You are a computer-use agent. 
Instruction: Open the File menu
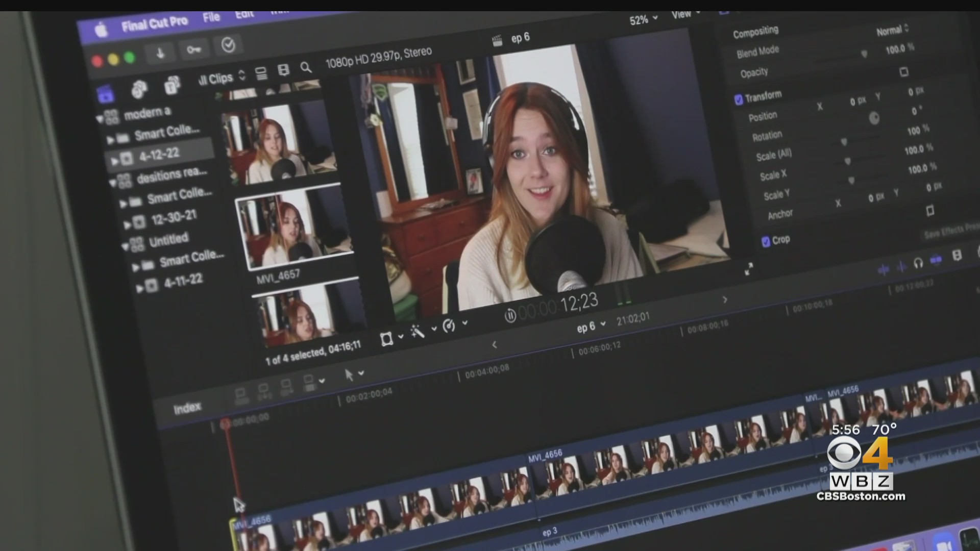pyautogui.click(x=211, y=17)
